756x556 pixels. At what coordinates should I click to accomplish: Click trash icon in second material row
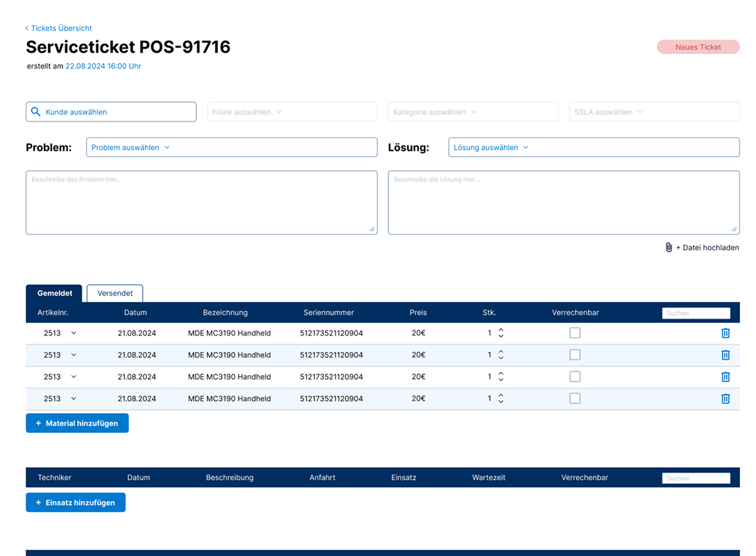725,355
